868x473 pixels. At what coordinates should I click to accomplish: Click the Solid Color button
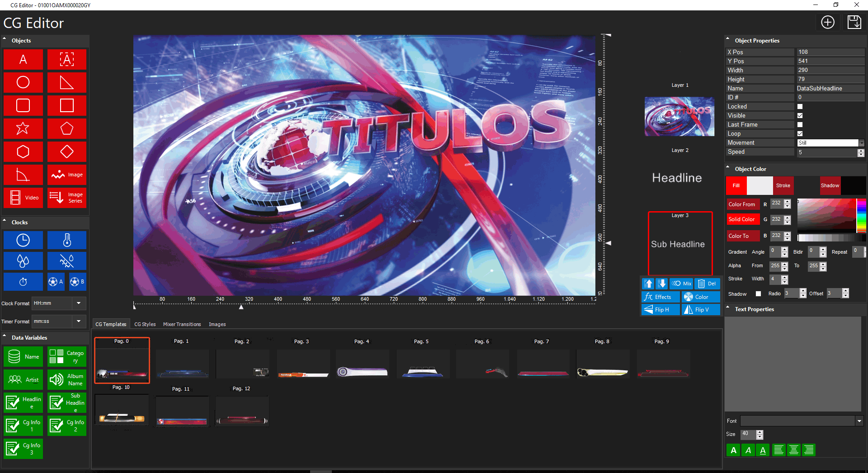[742, 219]
